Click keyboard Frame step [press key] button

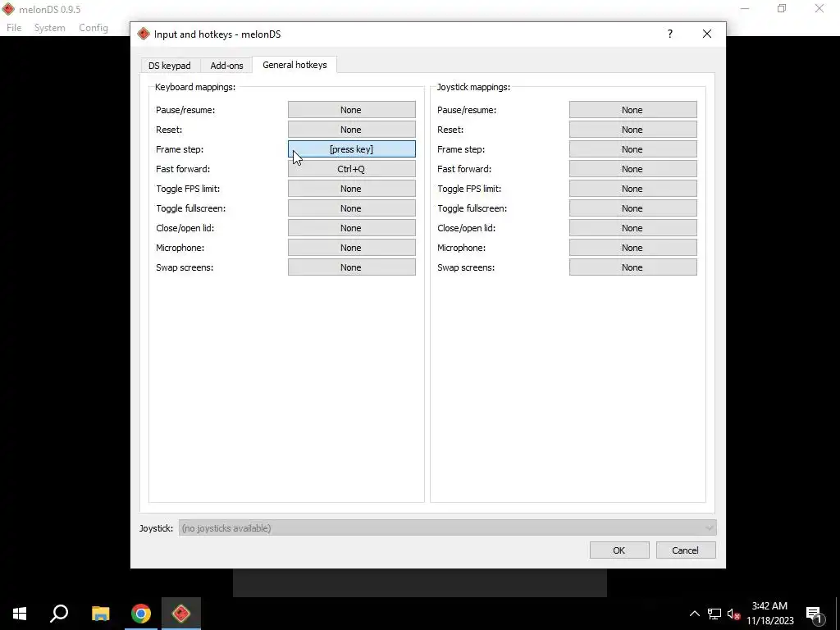[351, 149]
